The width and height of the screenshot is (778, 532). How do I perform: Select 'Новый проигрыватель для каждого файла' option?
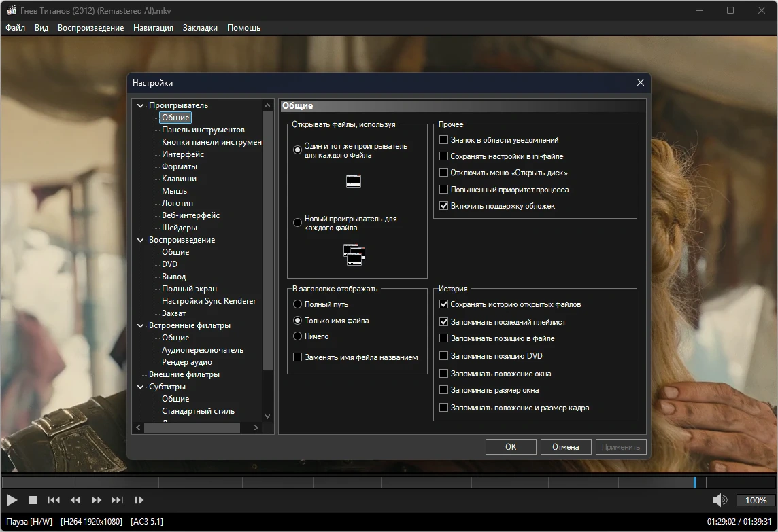(x=297, y=223)
